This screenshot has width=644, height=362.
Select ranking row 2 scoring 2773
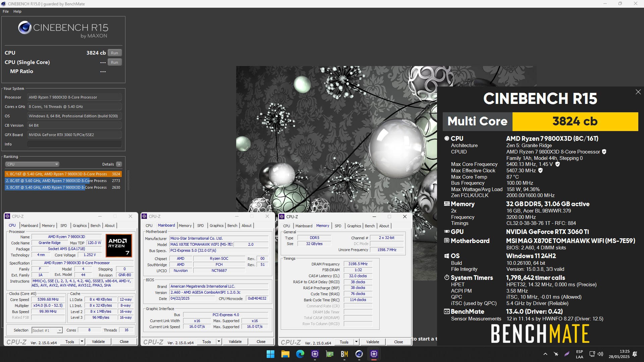(63, 181)
